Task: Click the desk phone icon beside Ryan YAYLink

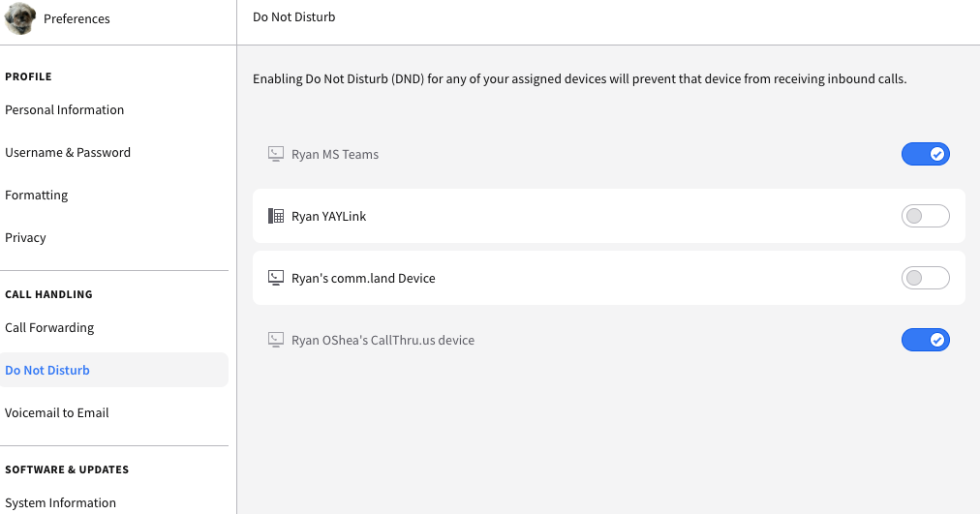Action: (x=276, y=216)
